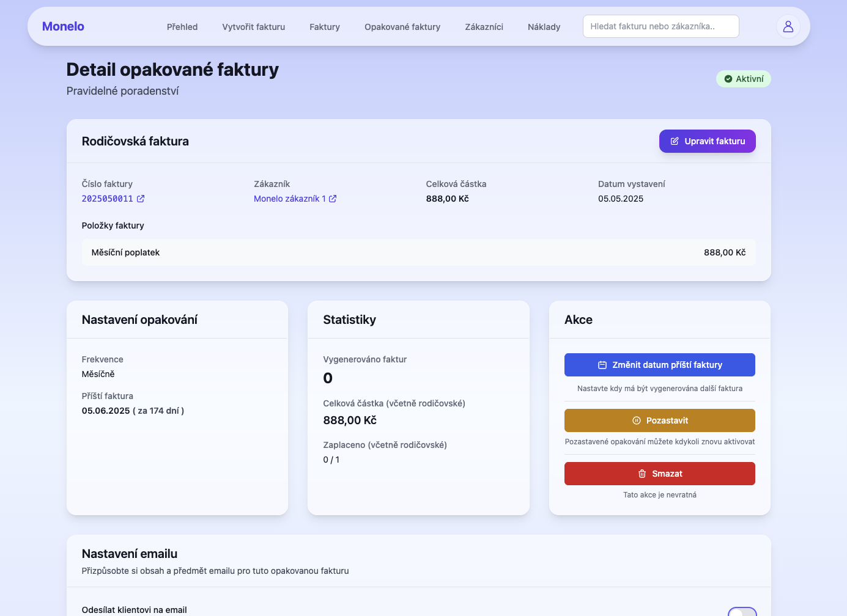Image resolution: width=847 pixels, height=616 pixels.
Task: Click external link icon beside Monelo zákazník 1
Action: 333,198
